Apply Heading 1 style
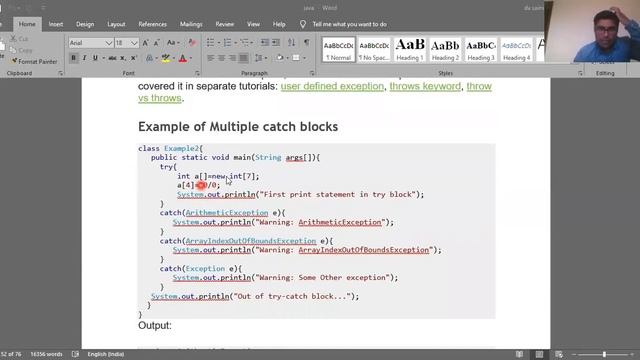Image resolution: width=640 pixels, height=360 pixels. [x=410, y=50]
